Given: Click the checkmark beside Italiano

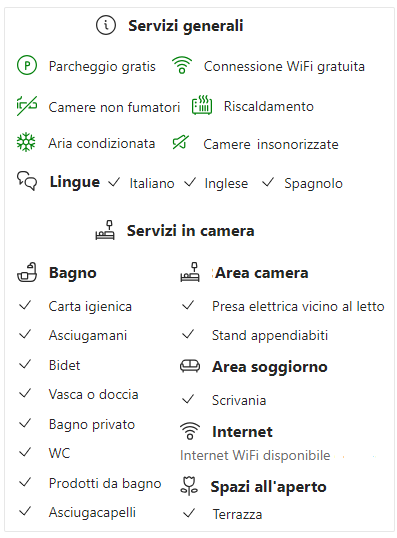Looking at the screenshot, I should pos(114,182).
